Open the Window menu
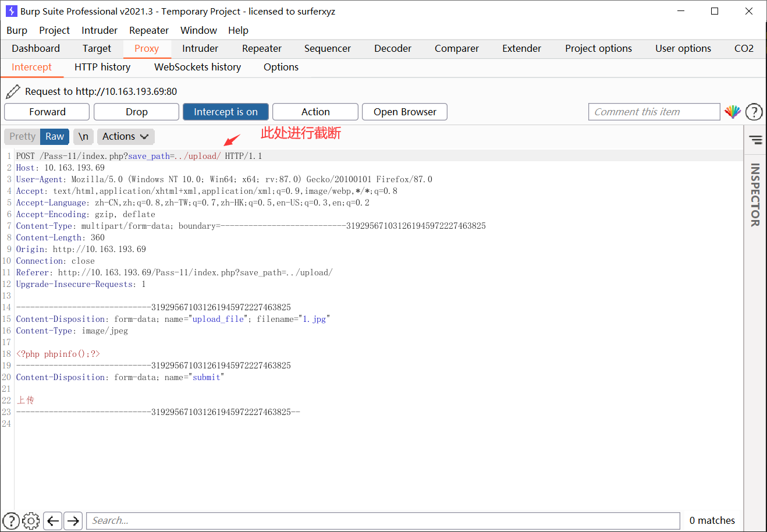767x532 pixels. pos(198,30)
